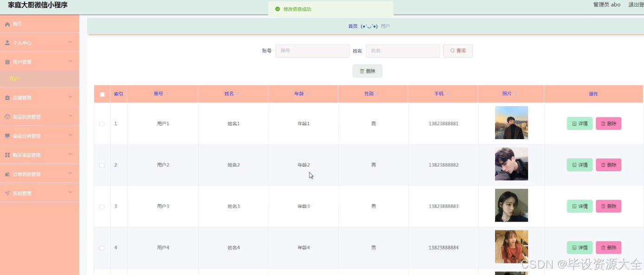Expand 购买菜品管理 with its chevron
This screenshot has width=644, height=275.
click(x=71, y=154)
